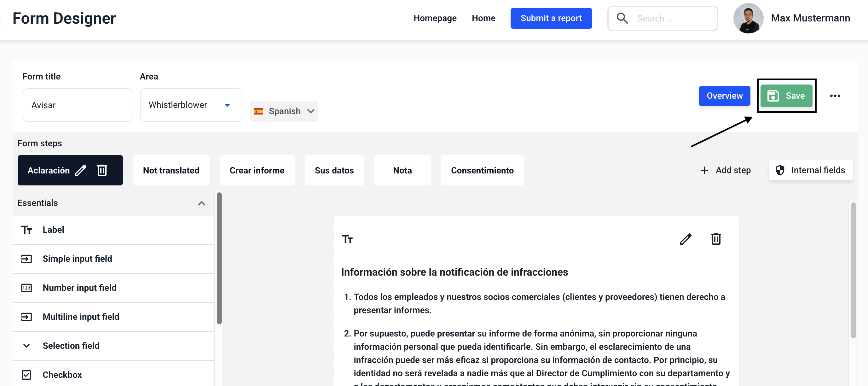This screenshot has width=868, height=386.
Task: Edit the label block with pencil icon
Action: [x=686, y=239]
